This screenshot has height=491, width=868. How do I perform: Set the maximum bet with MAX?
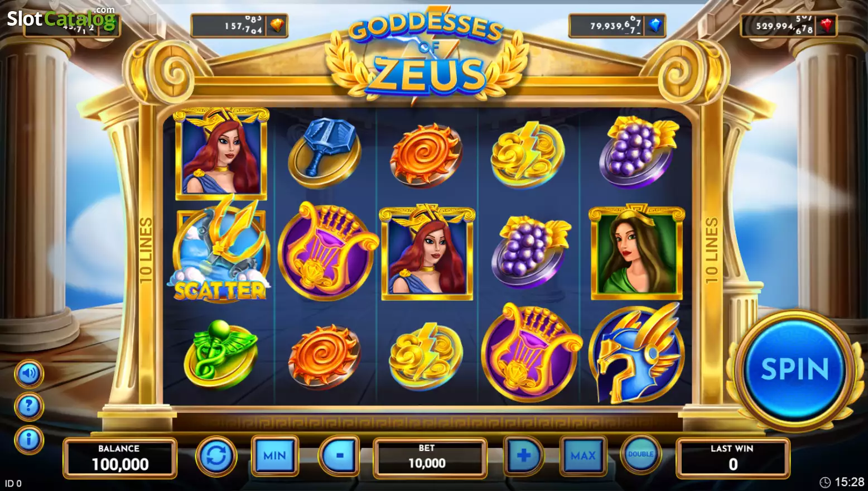click(583, 455)
